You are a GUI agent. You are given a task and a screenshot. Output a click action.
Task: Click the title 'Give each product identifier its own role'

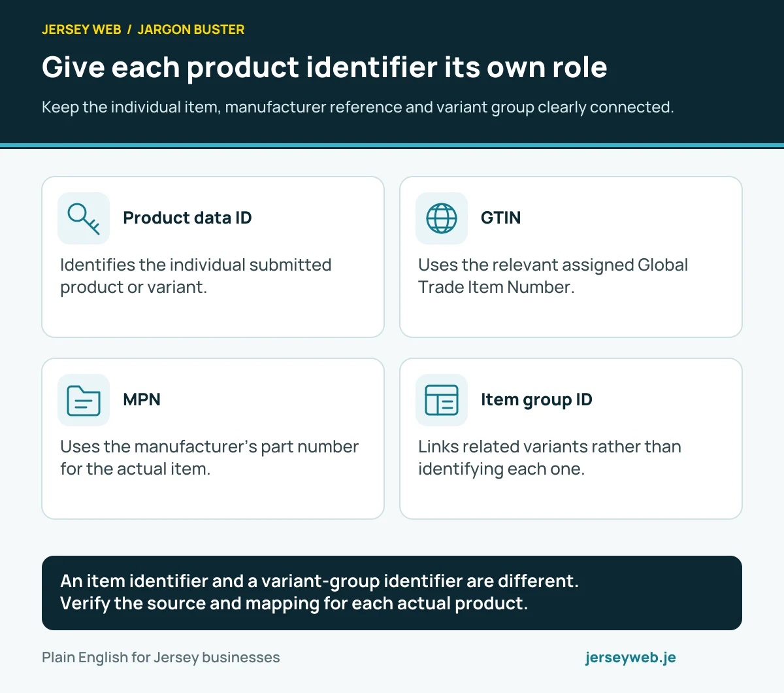(x=325, y=67)
